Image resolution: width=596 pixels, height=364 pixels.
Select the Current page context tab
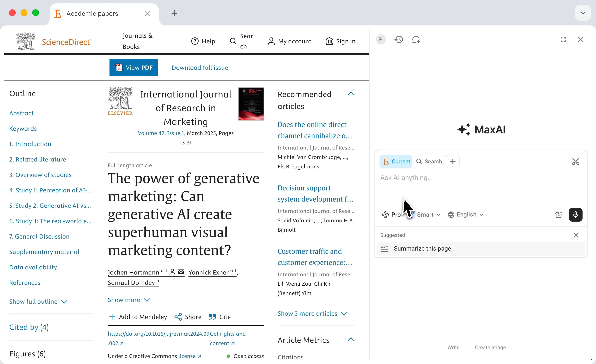point(396,161)
